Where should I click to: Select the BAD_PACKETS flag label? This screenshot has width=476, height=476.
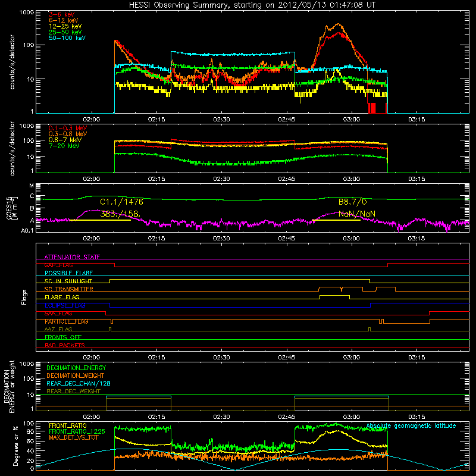tap(65, 345)
